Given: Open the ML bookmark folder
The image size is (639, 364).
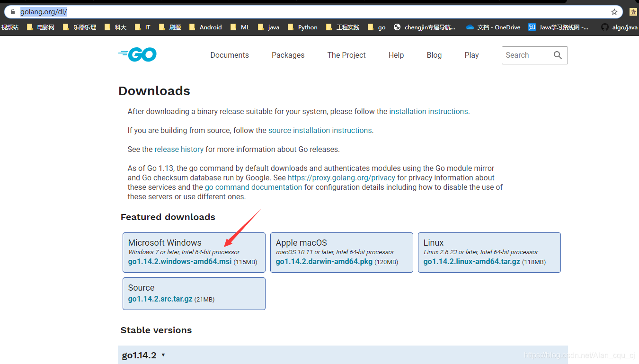Looking at the screenshot, I should [240, 27].
